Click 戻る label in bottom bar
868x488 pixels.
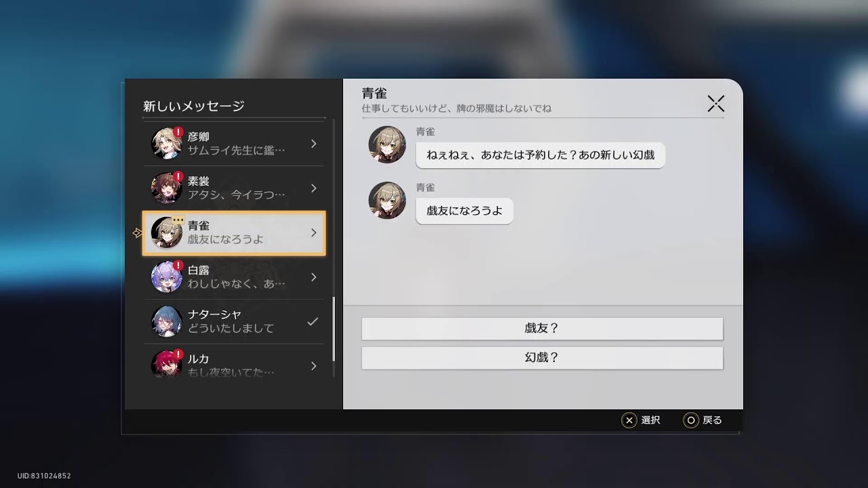coord(712,420)
